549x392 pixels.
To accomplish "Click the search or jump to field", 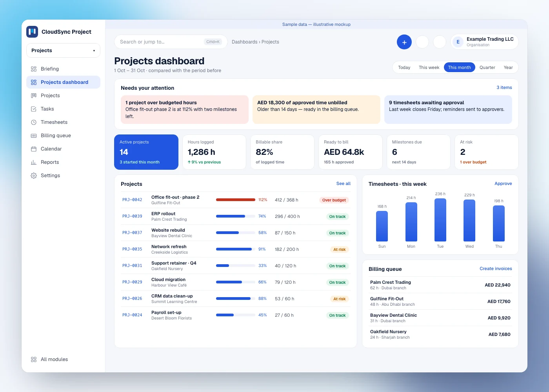I will coord(171,42).
